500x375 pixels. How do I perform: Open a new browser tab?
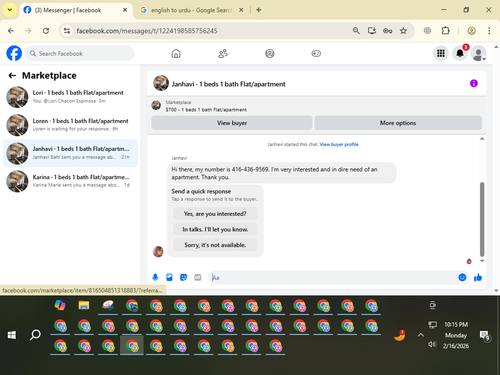pos(259,10)
